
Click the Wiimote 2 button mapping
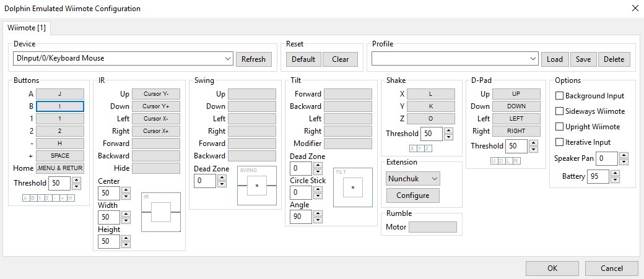click(60, 131)
